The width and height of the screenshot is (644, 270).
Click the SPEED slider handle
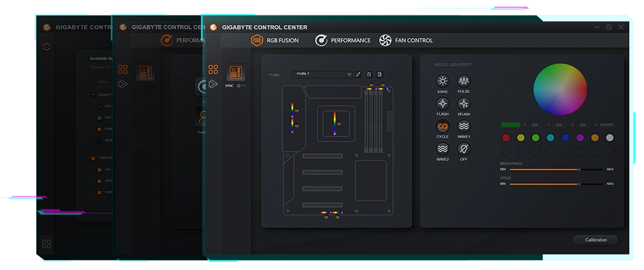tap(579, 184)
